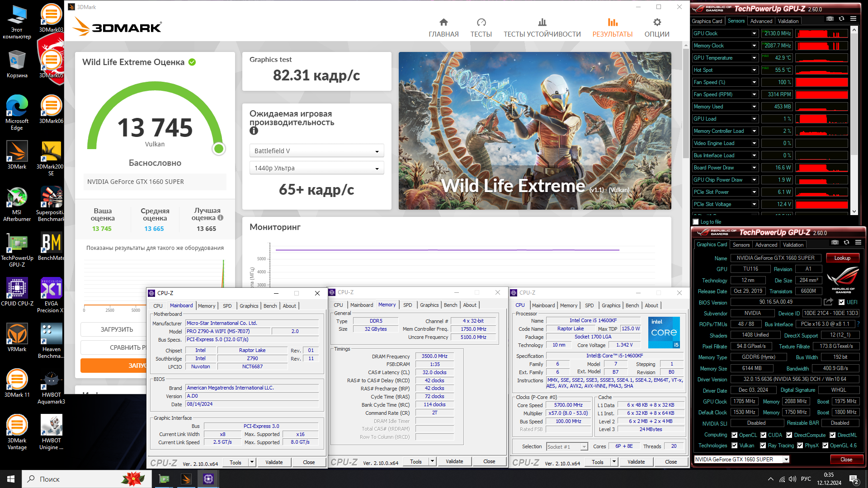Image resolution: width=868 pixels, height=488 pixels.
Task: Expand the Board Power Draw sensor dropdown
Action: click(x=754, y=168)
